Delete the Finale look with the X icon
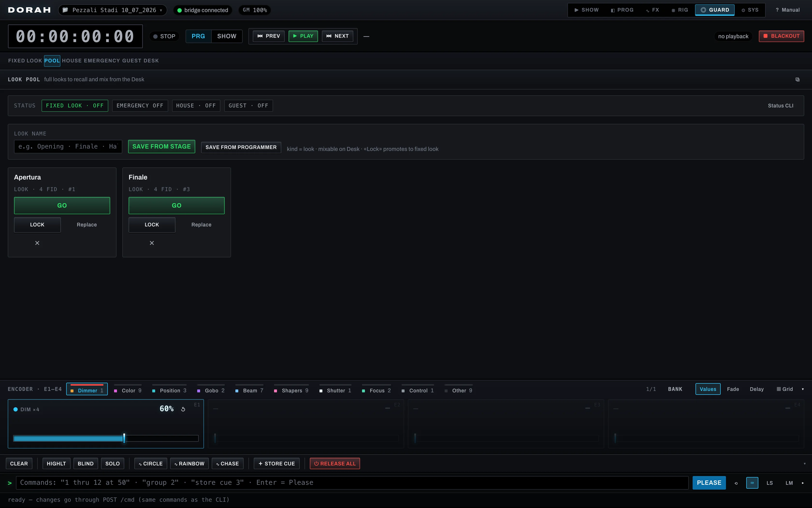The image size is (812, 508). (152, 243)
